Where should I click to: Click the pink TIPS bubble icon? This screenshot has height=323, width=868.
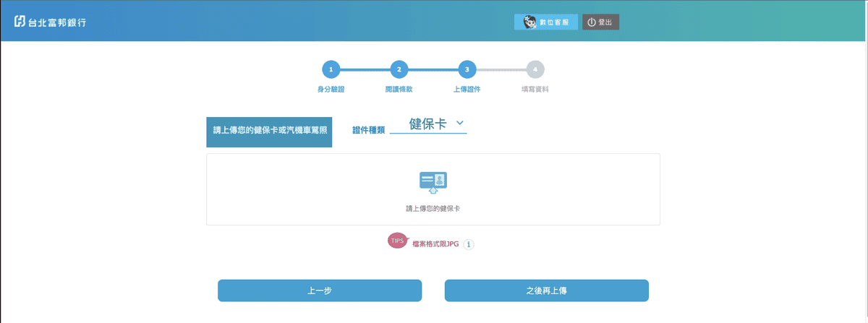397,241
